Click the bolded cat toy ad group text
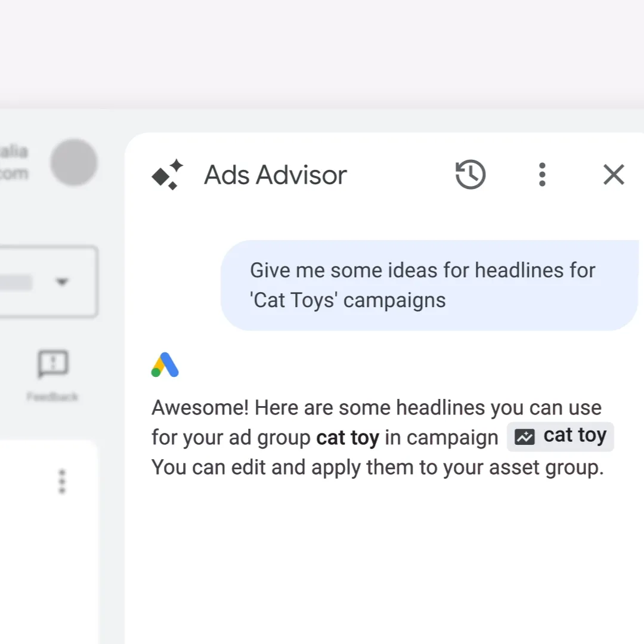Image resolution: width=644 pixels, height=644 pixels. click(x=347, y=437)
